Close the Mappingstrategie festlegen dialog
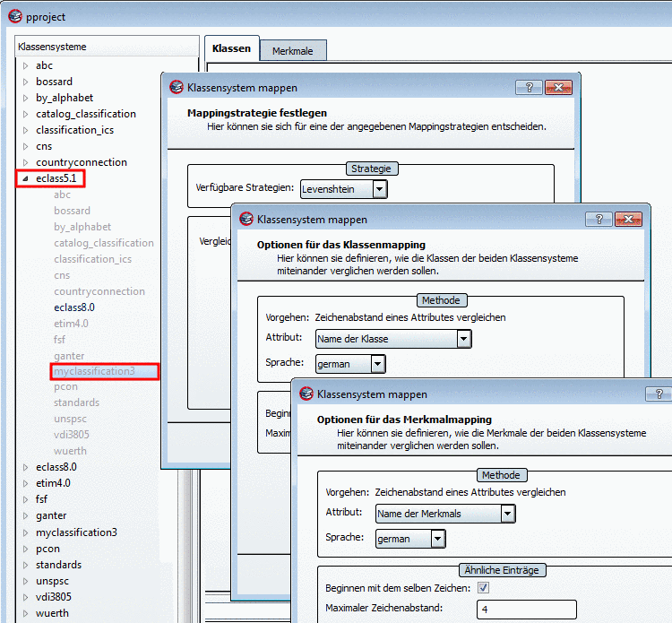Screen dimensions: 672x623 tap(558, 88)
